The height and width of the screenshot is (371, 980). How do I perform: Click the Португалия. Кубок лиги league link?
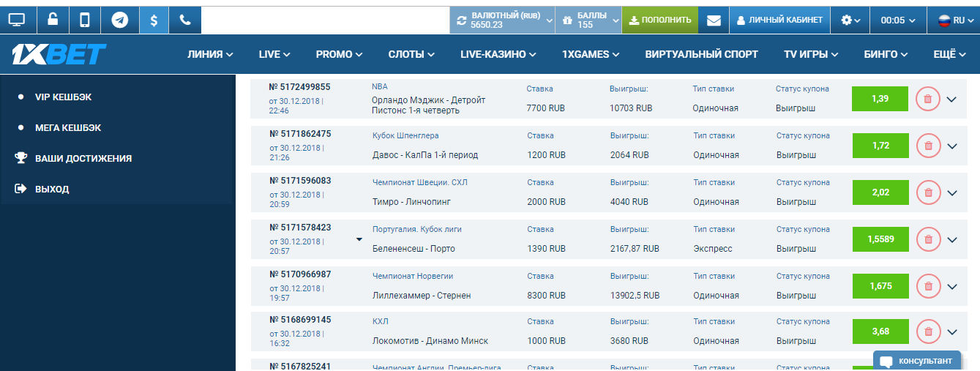(417, 229)
